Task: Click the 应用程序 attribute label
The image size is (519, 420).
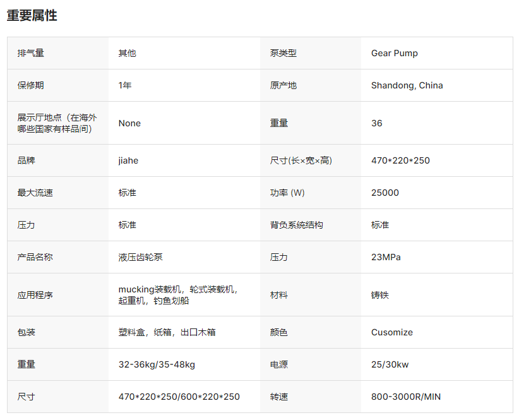Action: (x=35, y=295)
